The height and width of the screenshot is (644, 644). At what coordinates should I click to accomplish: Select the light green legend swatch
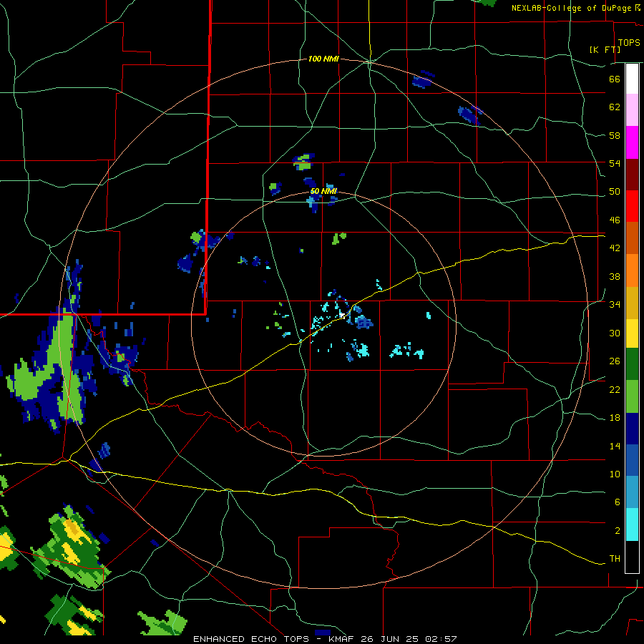point(632,396)
